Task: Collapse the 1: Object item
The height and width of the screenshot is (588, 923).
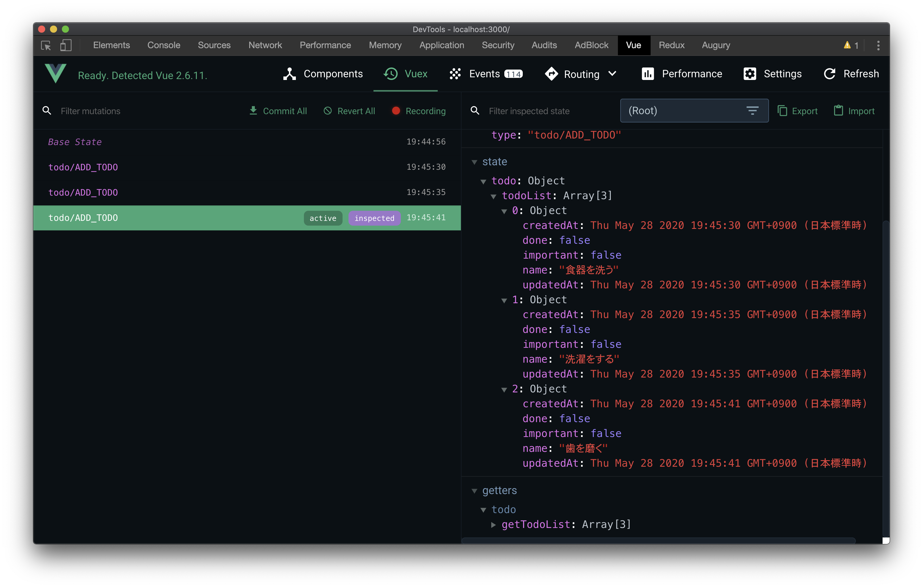Action: click(504, 301)
